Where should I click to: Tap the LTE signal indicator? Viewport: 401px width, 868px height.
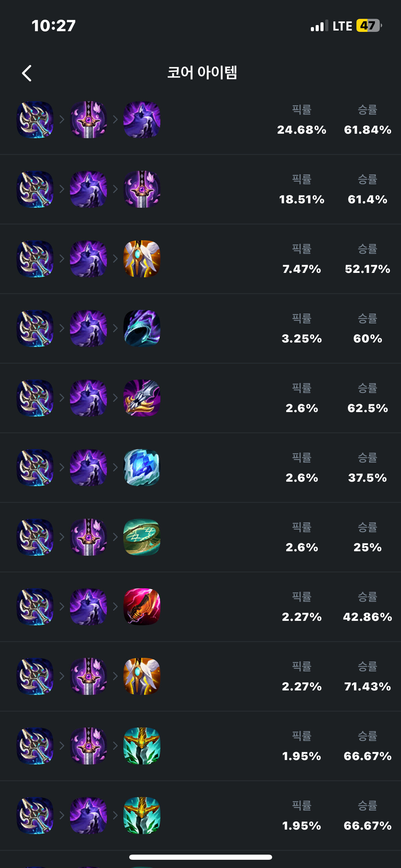coord(342,26)
